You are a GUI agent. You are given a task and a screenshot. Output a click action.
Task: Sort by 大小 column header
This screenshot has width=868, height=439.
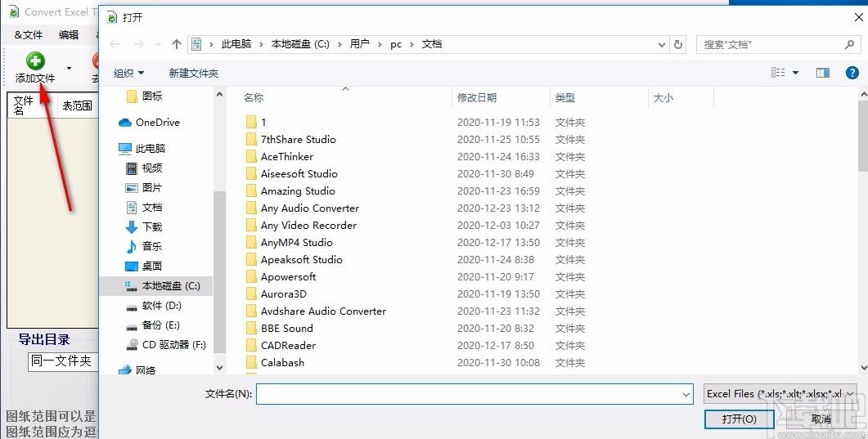pyautogui.click(x=663, y=98)
